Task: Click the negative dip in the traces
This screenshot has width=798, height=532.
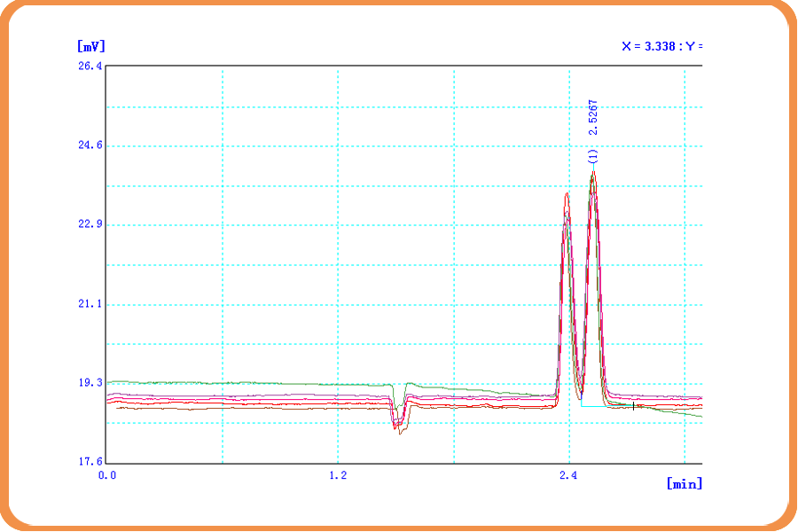Action: (x=399, y=426)
